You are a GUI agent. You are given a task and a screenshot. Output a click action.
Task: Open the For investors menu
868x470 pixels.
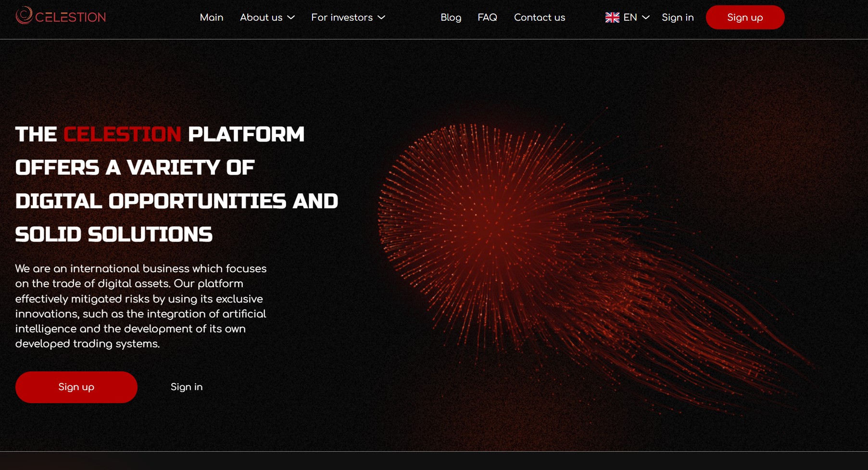coord(341,18)
